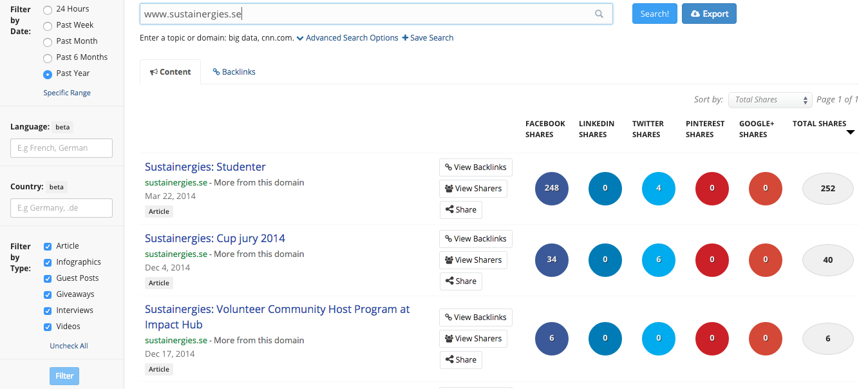Click the Search! button
This screenshot has height=389, width=868.
(654, 14)
